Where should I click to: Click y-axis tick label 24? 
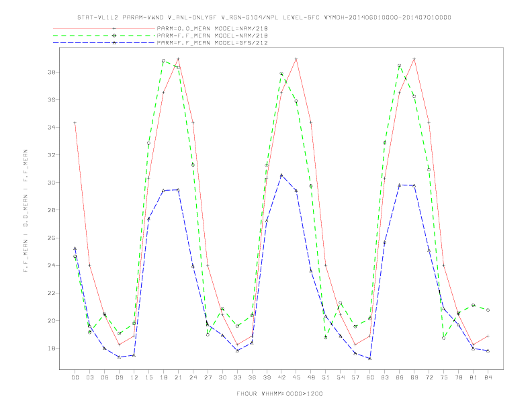point(52,265)
